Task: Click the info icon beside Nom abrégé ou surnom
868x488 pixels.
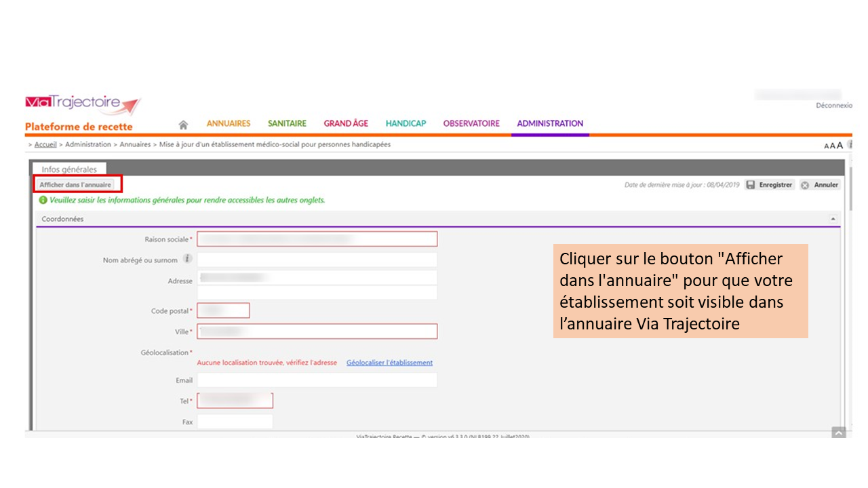Action: point(188,259)
